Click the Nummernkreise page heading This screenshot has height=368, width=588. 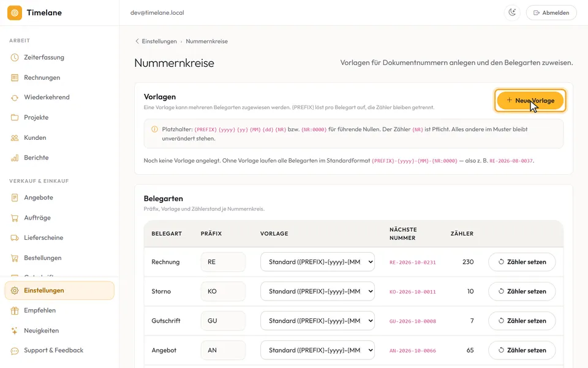tap(175, 63)
